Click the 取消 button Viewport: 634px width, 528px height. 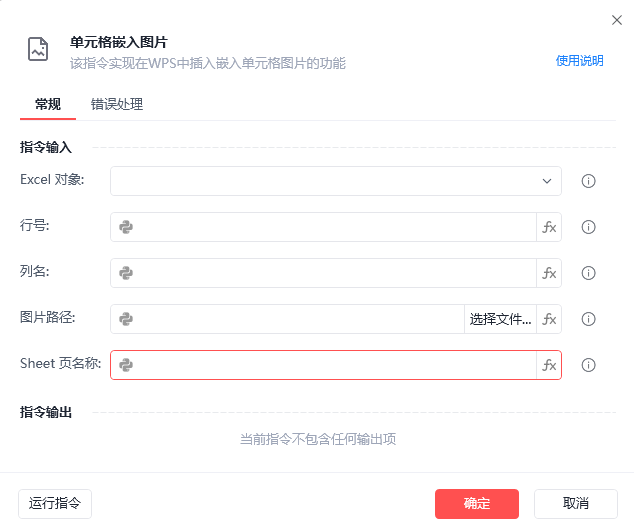576,503
